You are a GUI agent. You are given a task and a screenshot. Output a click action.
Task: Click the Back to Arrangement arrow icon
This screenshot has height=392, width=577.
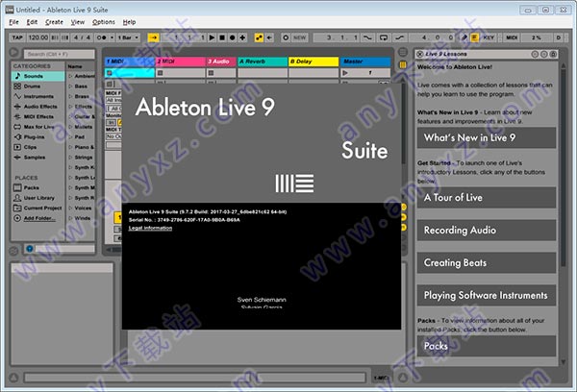coord(269,37)
